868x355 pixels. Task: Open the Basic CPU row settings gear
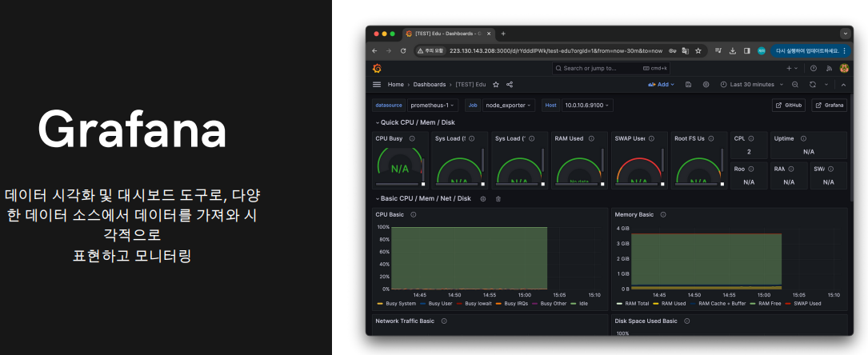(x=482, y=198)
